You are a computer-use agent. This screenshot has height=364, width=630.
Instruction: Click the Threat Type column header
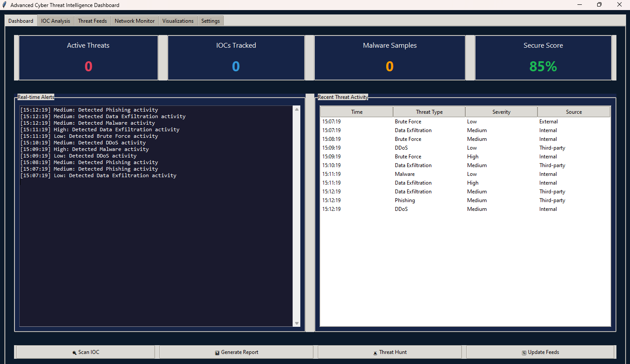point(429,112)
